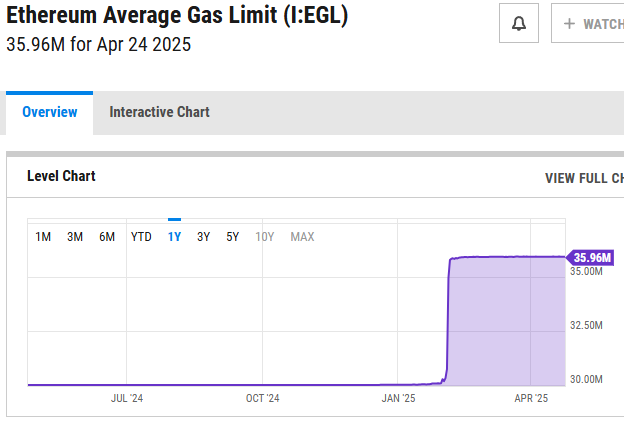Image resolution: width=624 pixels, height=428 pixels.
Task: Switch to the Overview tab
Action: pyautogui.click(x=50, y=112)
